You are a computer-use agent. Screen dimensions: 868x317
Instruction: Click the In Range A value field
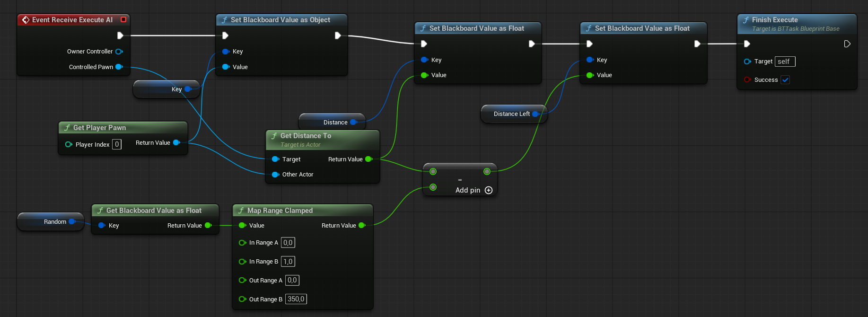pyautogui.click(x=288, y=243)
